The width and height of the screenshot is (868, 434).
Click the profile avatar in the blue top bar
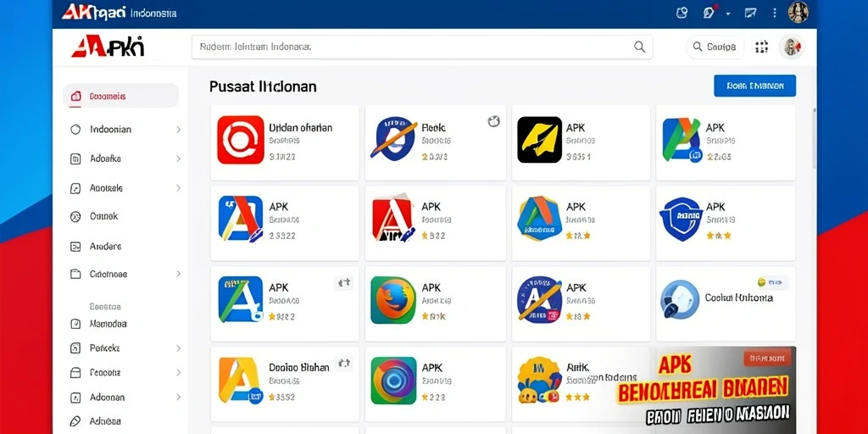tap(798, 12)
